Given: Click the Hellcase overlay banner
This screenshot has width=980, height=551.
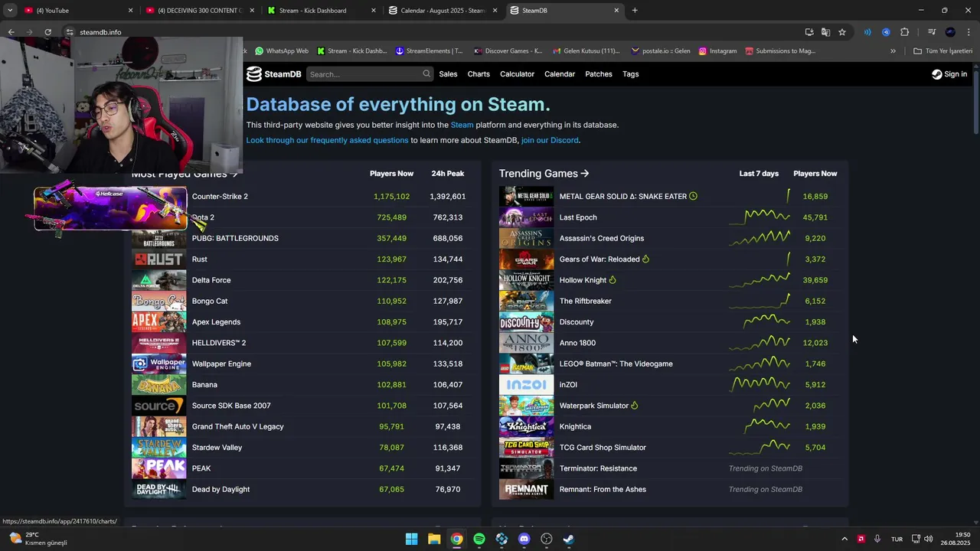Looking at the screenshot, I should tap(109, 208).
